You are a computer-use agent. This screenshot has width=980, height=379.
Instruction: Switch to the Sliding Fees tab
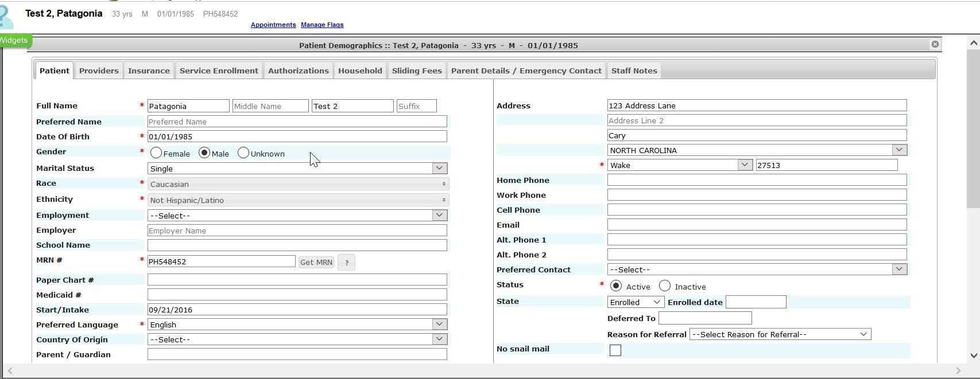tap(417, 71)
